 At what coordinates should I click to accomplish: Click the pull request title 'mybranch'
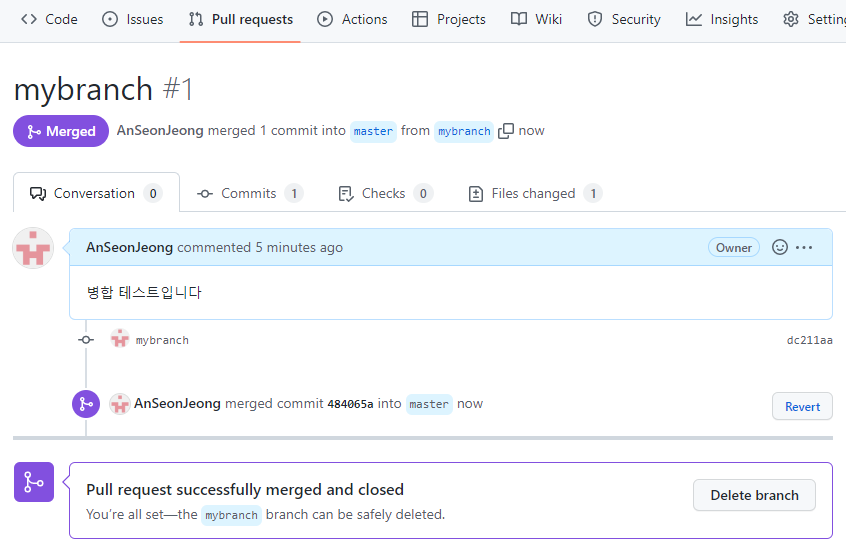click(x=83, y=89)
